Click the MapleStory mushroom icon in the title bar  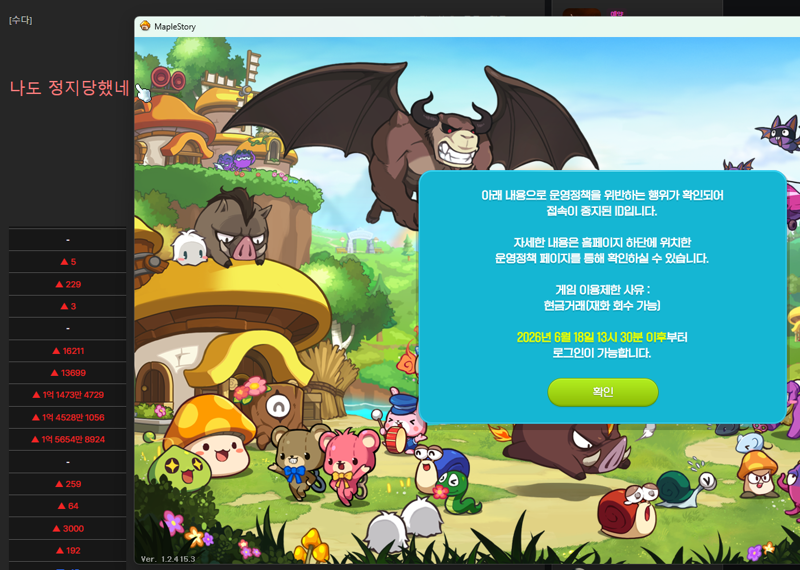coord(145,26)
